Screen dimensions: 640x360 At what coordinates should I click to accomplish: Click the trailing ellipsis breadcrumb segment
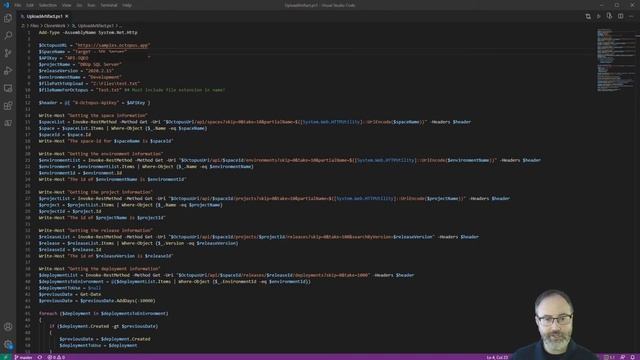(120, 26)
